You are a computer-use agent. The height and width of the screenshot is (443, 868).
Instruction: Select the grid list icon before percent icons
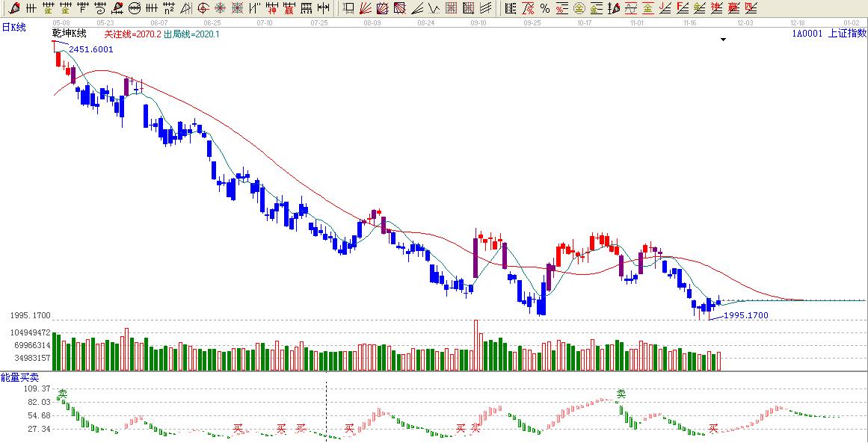click(x=511, y=8)
